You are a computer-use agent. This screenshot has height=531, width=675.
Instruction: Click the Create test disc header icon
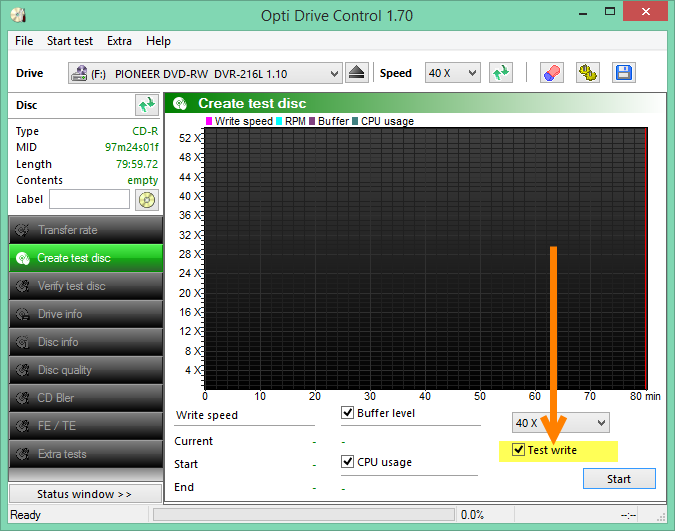[180, 103]
